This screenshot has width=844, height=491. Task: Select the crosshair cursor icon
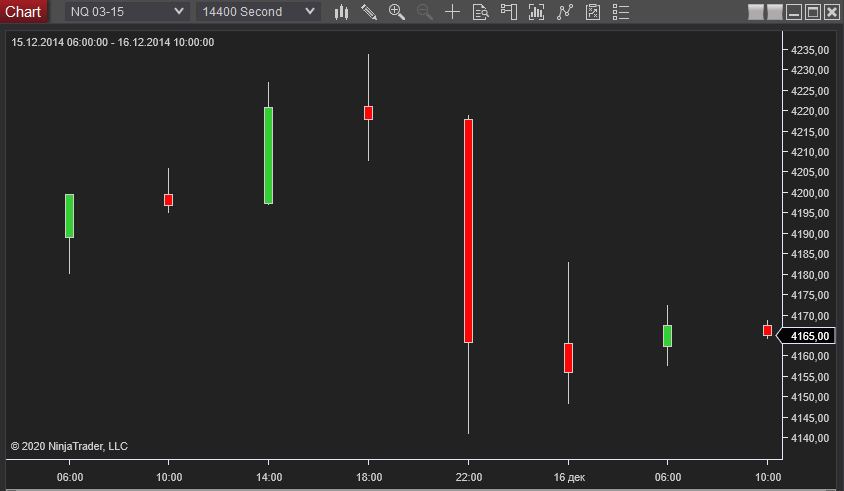pos(453,12)
